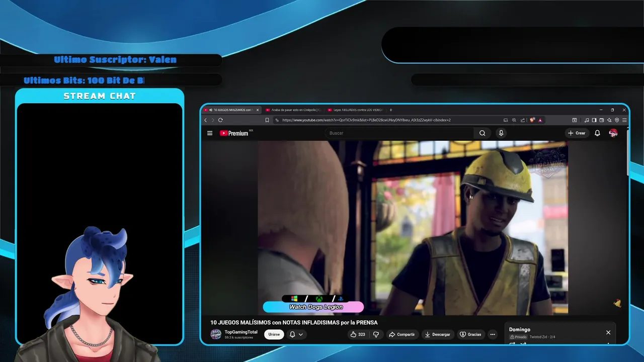Open the account avatar menu
Screen dimensions: 644x362
[613, 133]
